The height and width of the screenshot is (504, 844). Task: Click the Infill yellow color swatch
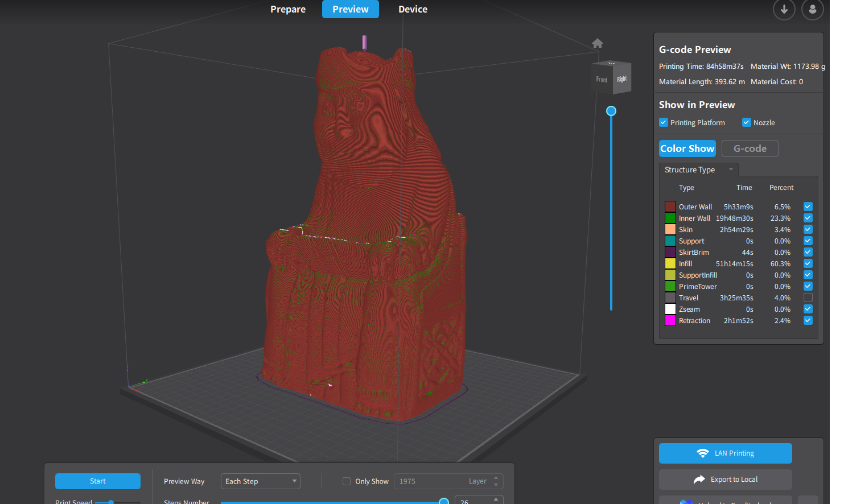[x=670, y=263]
